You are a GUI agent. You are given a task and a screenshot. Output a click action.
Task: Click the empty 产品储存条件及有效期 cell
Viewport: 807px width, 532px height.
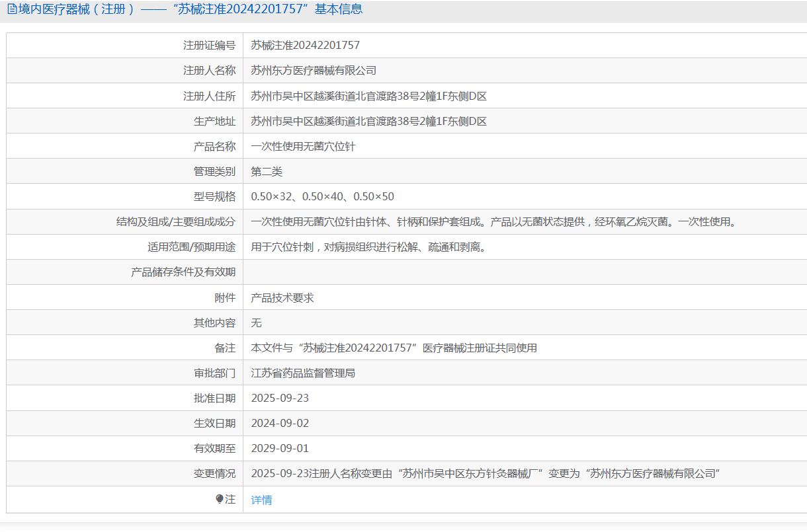[525, 272]
